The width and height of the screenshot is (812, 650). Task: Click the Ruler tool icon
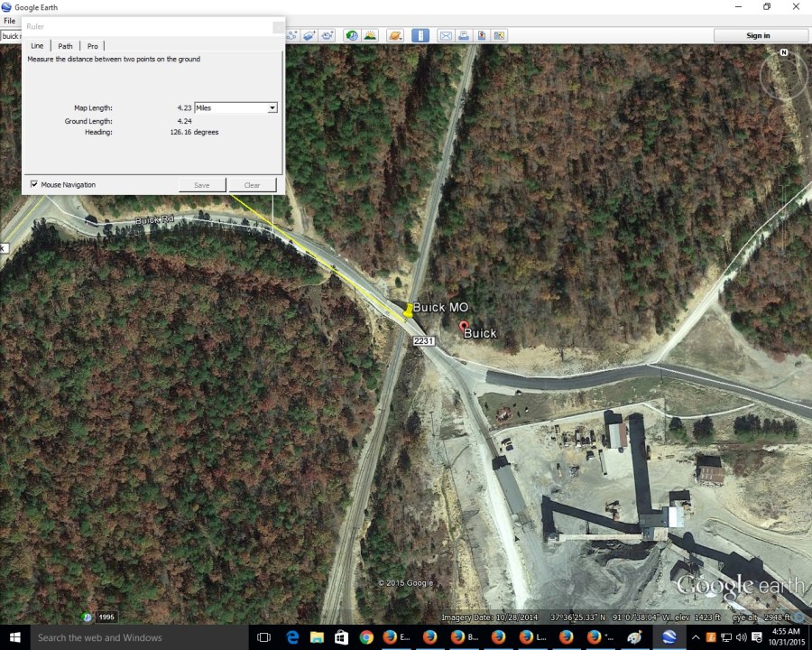point(420,35)
